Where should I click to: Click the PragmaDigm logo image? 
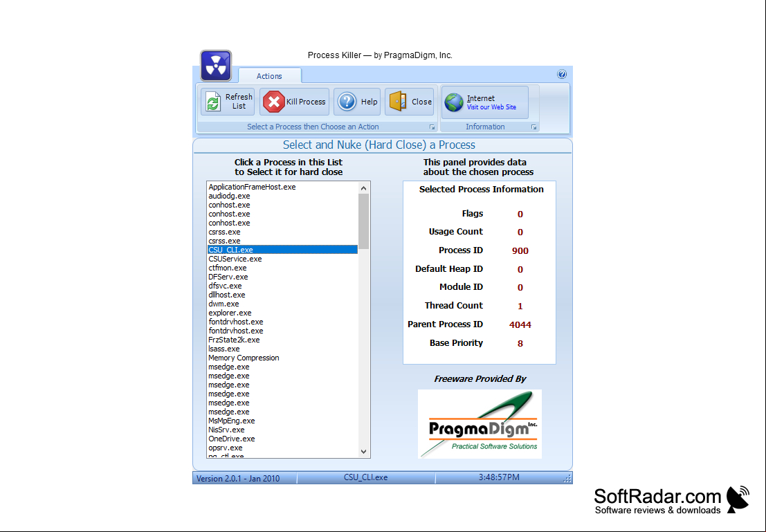pyautogui.click(x=480, y=424)
